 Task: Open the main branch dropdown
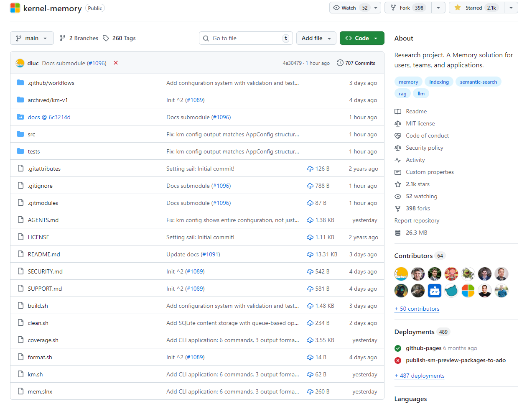pos(32,38)
